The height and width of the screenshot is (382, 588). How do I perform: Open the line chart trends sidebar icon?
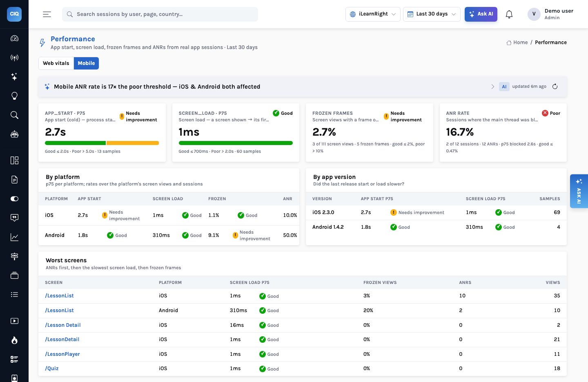click(x=14, y=237)
